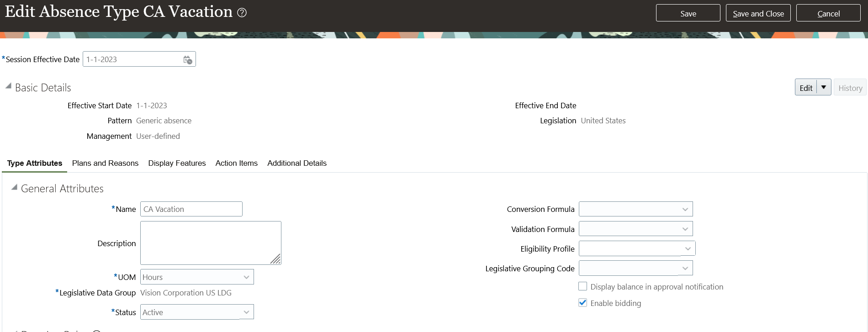The height and width of the screenshot is (332, 868).
Task: Switch to the Plans and Reasons tab
Action: pos(105,163)
